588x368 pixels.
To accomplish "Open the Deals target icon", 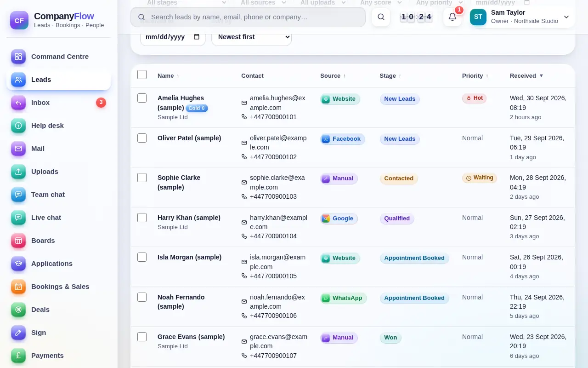I will pos(18,310).
